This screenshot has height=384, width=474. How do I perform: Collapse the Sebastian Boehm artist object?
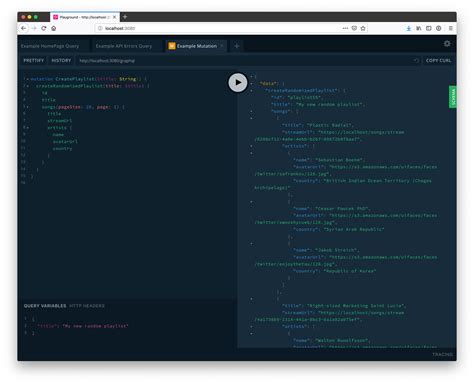252,153
